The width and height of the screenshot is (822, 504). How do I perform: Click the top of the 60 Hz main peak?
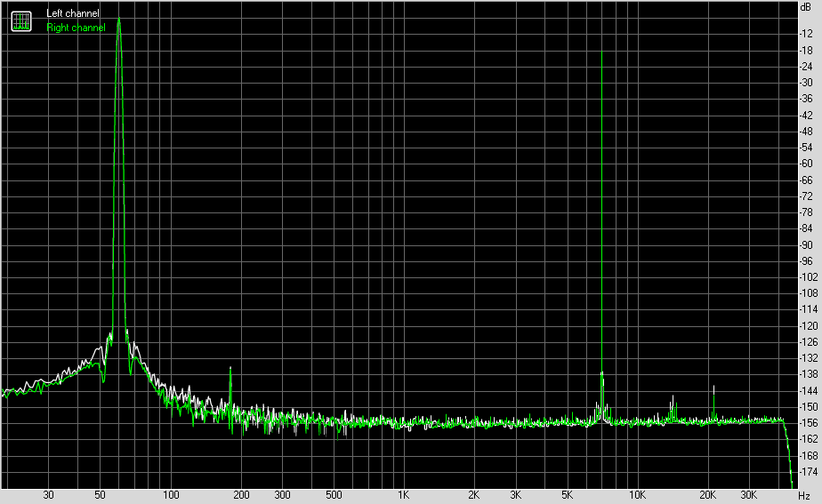click(119, 19)
